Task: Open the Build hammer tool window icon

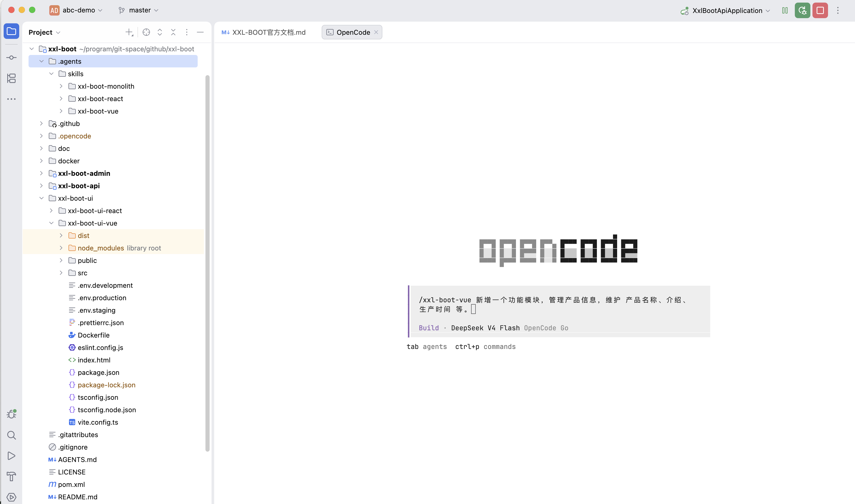Action: pyautogui.click(x=11, y=477)
